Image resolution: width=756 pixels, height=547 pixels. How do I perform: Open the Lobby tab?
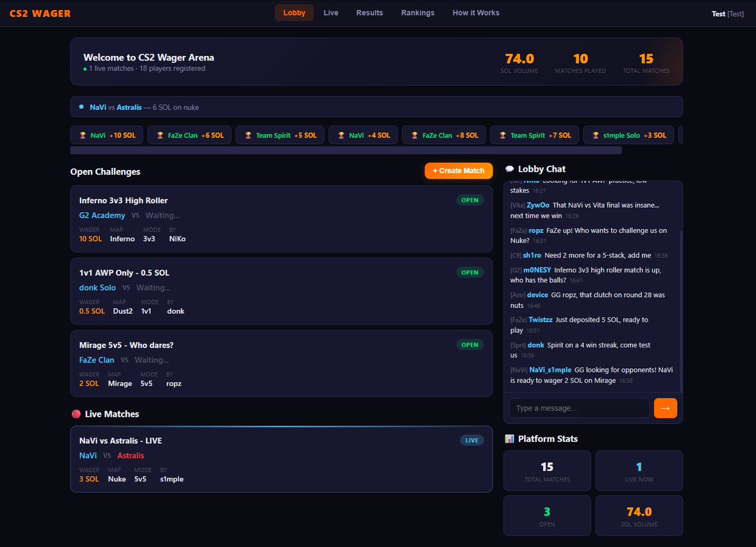tap(294, 13)
